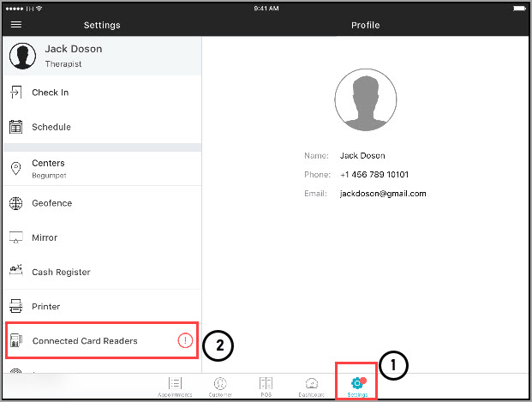The width and height of the screenshot is (532, 402).
Task: Click email jackdoson@gmail.com
Action: [383, 194]
